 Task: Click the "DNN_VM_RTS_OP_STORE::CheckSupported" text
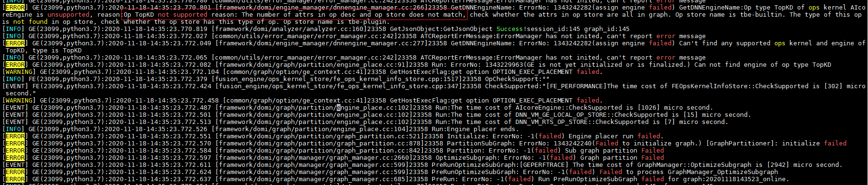point(582,122)
